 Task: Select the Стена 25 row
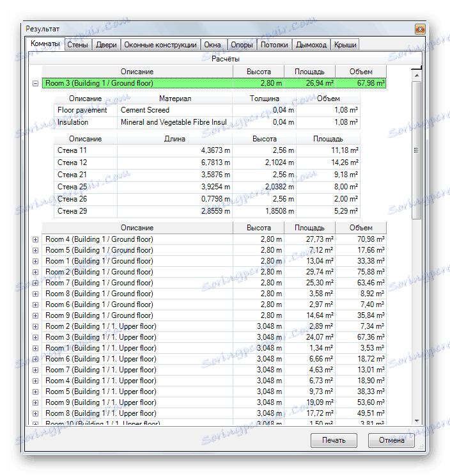pyautogui.click(x=207, y=187)
